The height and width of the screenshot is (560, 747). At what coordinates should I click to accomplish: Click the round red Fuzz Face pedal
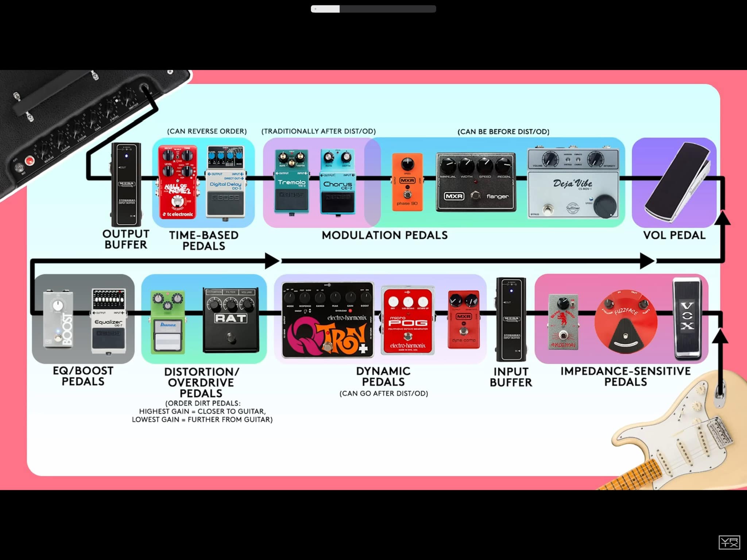tap(626, 322)
